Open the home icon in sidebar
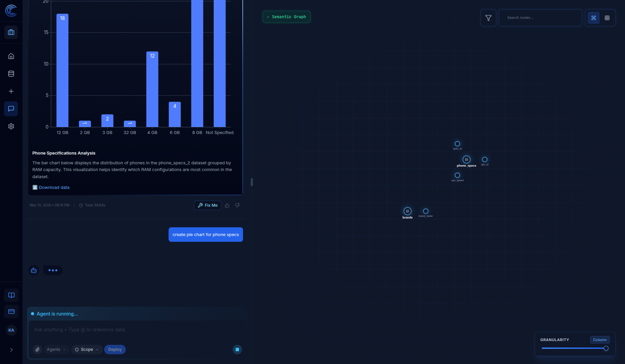Screen dimensions: 625x364 point(11,56)
